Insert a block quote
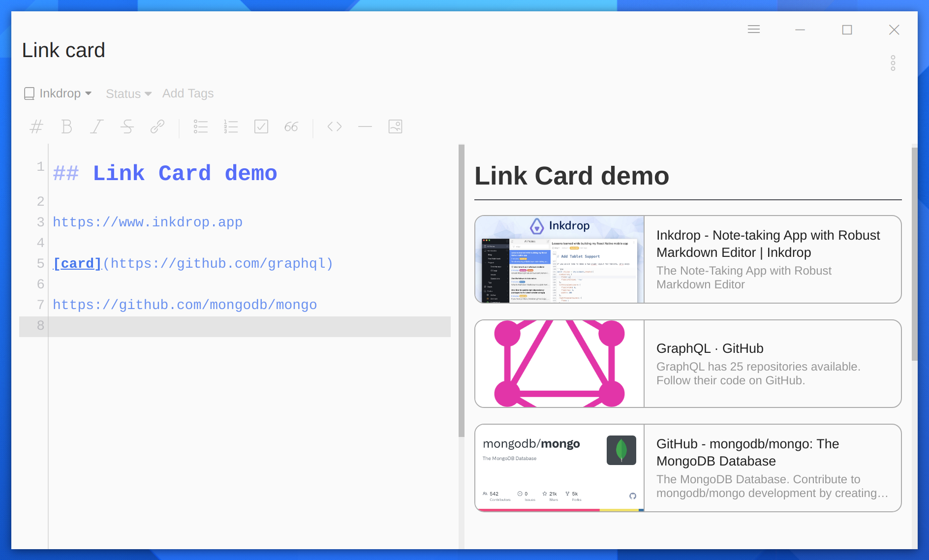 click(291, 127)
